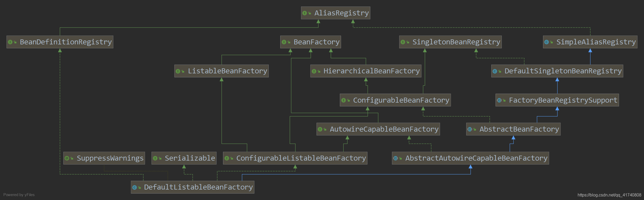
Task: Click the AbstractBeanFactory label text
Action: coord(519,129)
